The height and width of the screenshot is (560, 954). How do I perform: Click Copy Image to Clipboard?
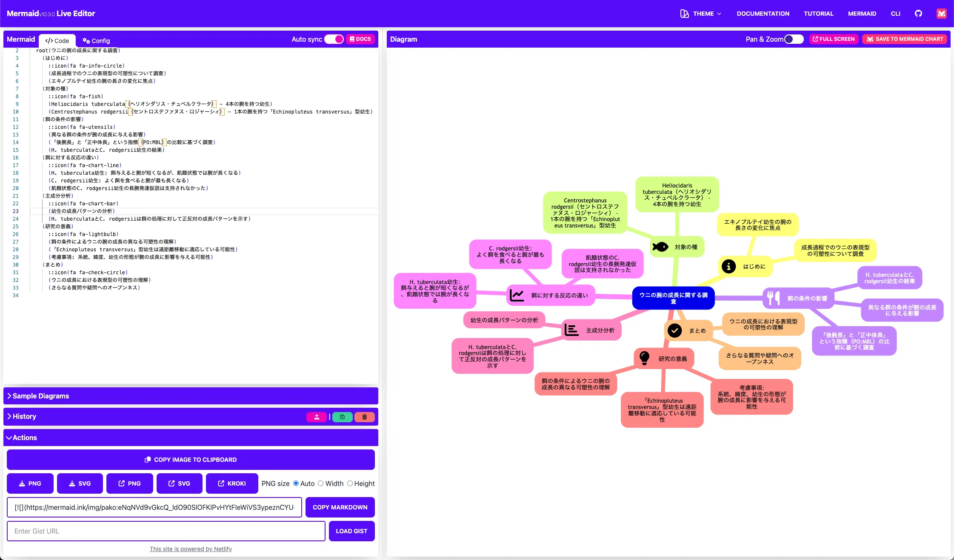click(191, 460)
